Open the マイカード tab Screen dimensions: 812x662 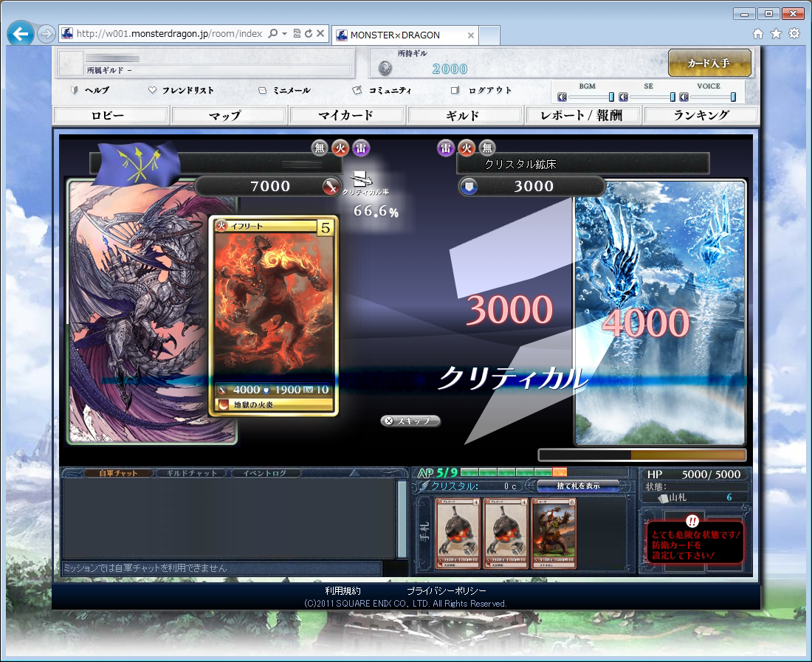[347, 115]
